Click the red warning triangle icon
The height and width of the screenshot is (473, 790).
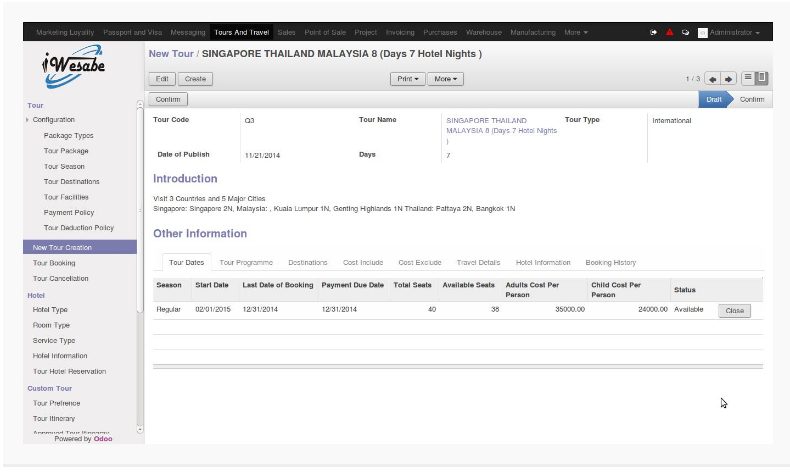pos(670,33)
